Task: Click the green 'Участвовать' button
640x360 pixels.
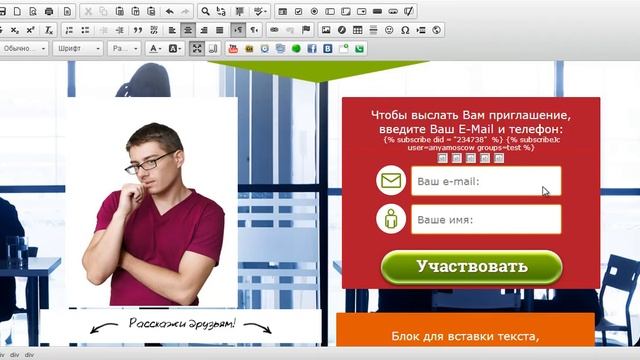Action: 472,267
